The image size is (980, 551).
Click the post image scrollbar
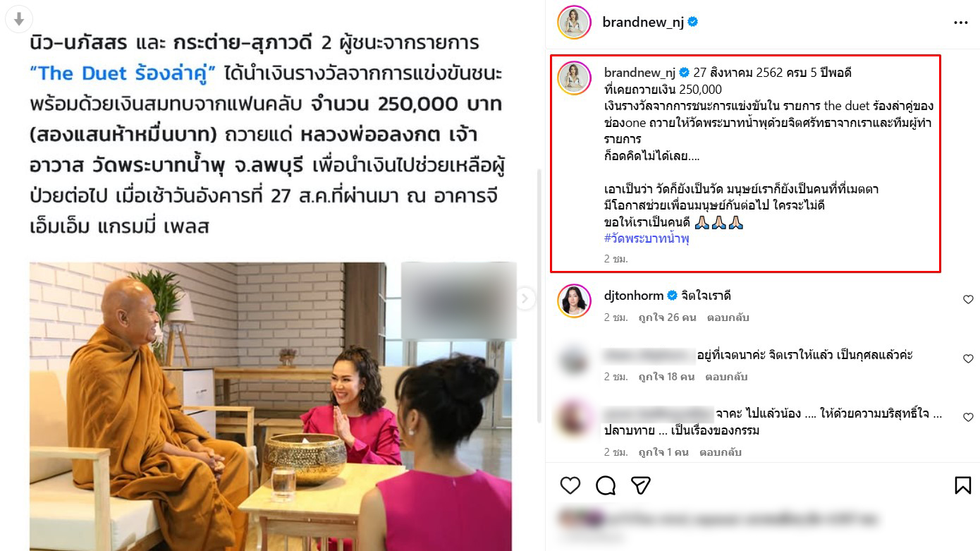tap(539, 296)
